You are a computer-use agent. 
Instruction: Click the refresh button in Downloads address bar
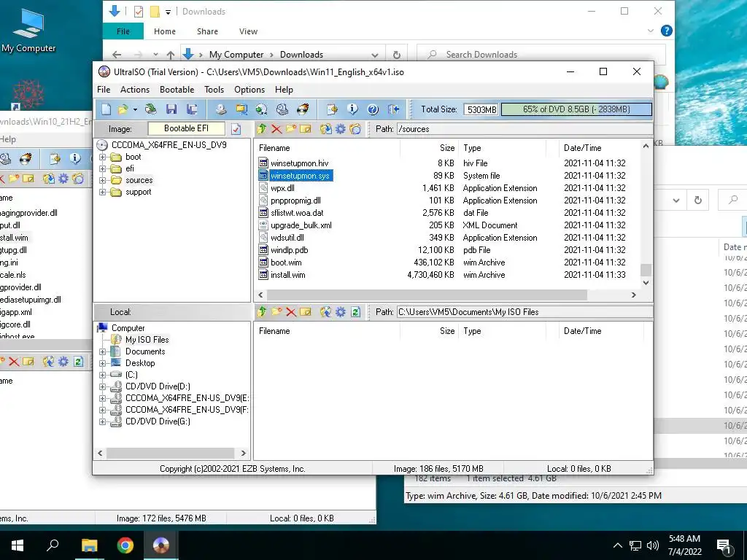pos(396,55)
